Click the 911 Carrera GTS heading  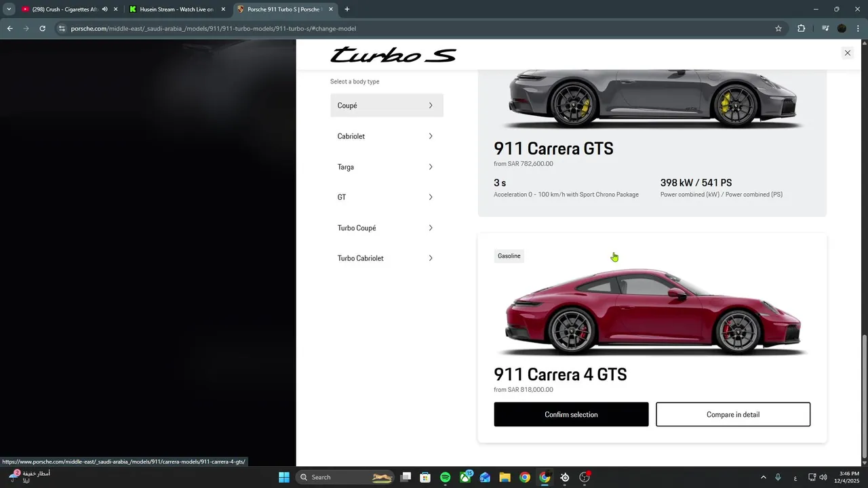[x=553, y=148]
